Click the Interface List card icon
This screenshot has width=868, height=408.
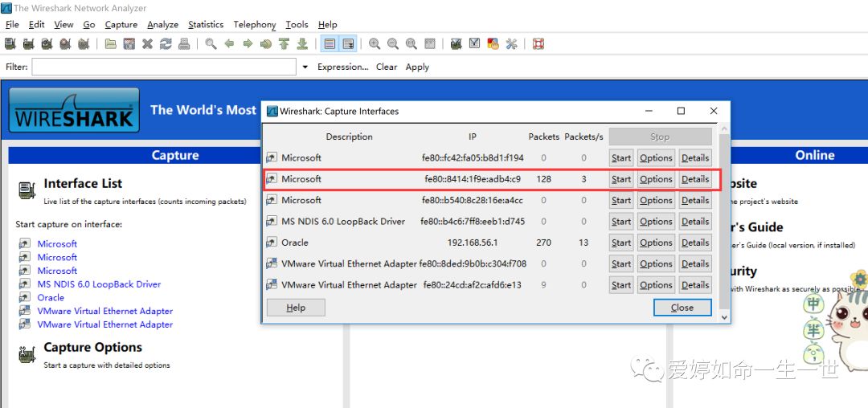[x=27, y=190]
